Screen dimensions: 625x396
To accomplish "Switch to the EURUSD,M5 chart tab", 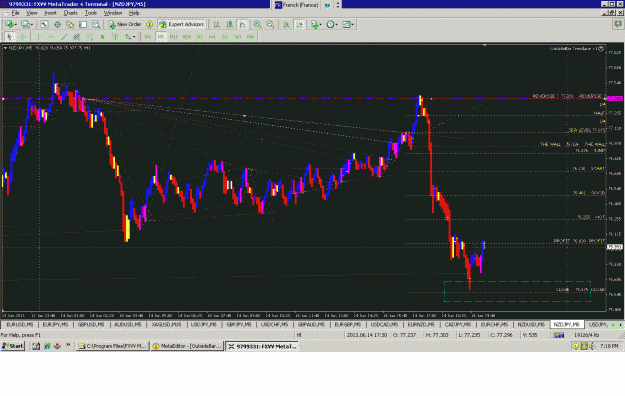I will pyautogui.click(x=20, y=325).
